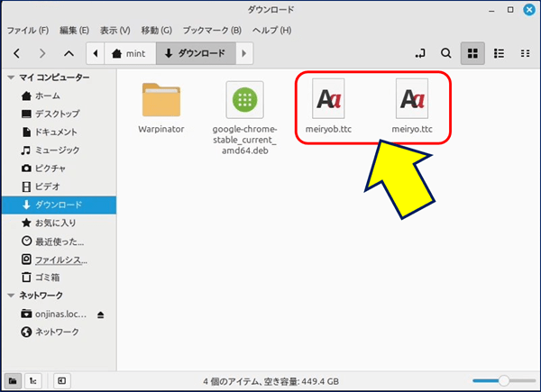Image resolution: width=541 pixels, height=392 pixels.
Task: Hide the sidebar with status bar button
Action: [61, 381]
